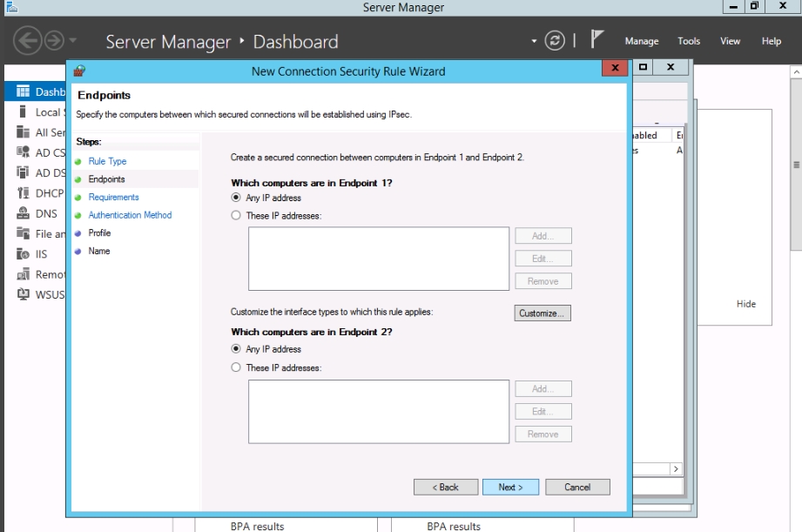Select the Local Server sidebar icon

(x=23, y=112)
